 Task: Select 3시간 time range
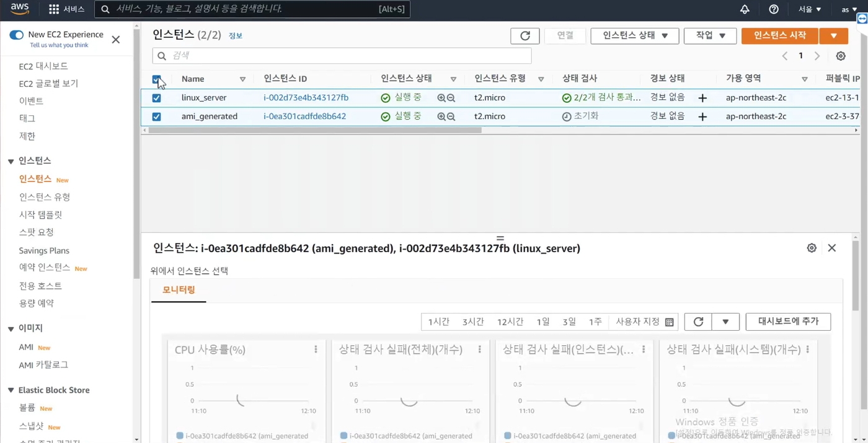pyautogui.click(x=473, y=322)
